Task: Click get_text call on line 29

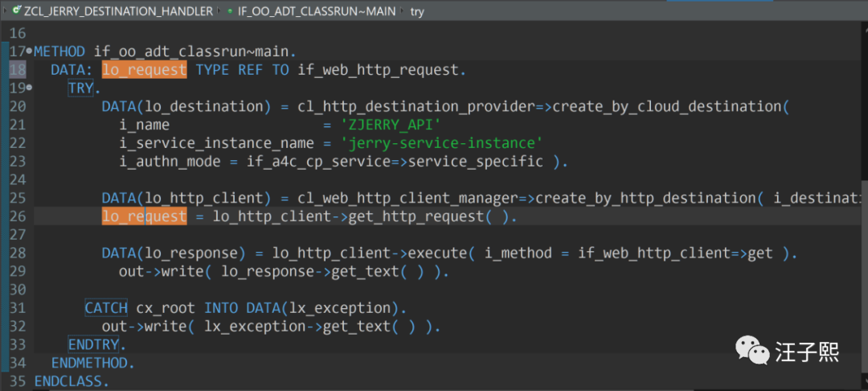Action: click(365, 271)
